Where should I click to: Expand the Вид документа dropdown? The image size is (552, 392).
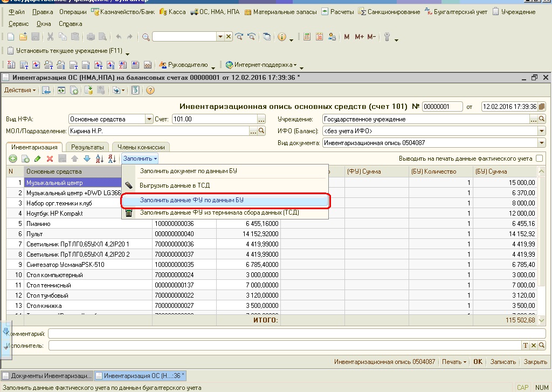click(x=541, y=143)
